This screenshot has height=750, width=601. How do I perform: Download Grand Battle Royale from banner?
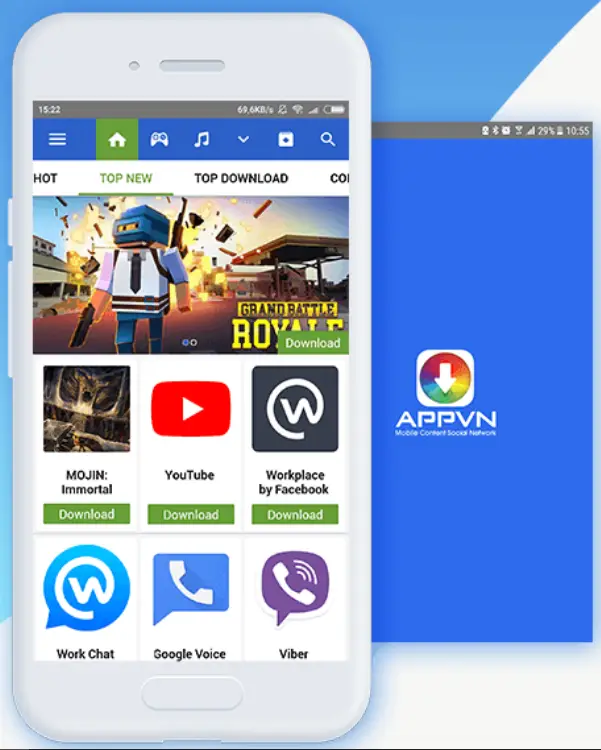[x=313, y=342]
